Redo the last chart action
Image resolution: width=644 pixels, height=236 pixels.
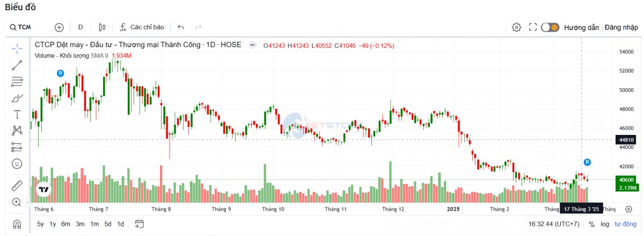[x=198, y=27]
